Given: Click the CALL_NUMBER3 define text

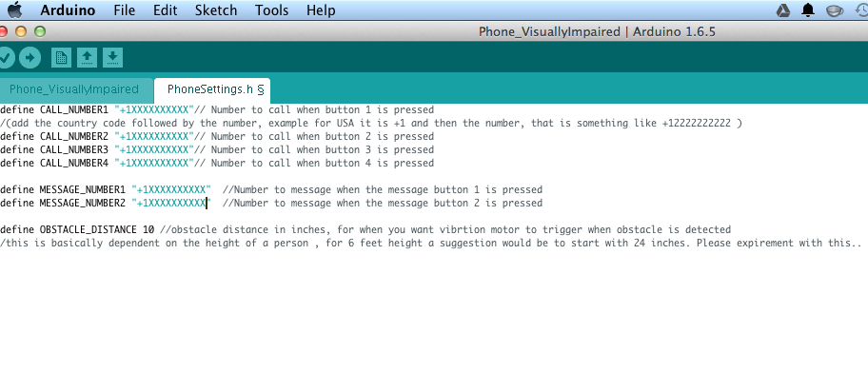Looking at the screenshot, I should [54, 149].
